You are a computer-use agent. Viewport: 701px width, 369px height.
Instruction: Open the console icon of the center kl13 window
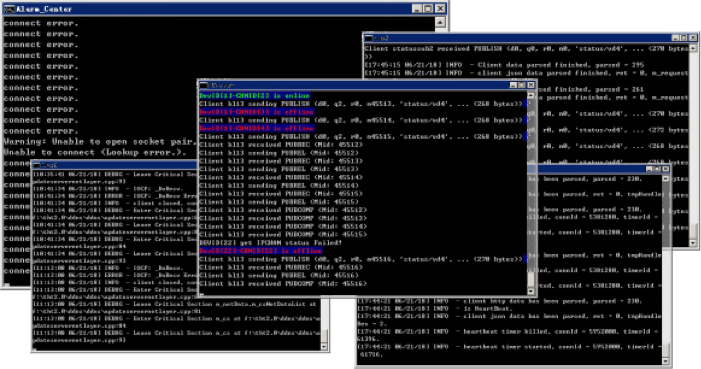click(203, 85)
